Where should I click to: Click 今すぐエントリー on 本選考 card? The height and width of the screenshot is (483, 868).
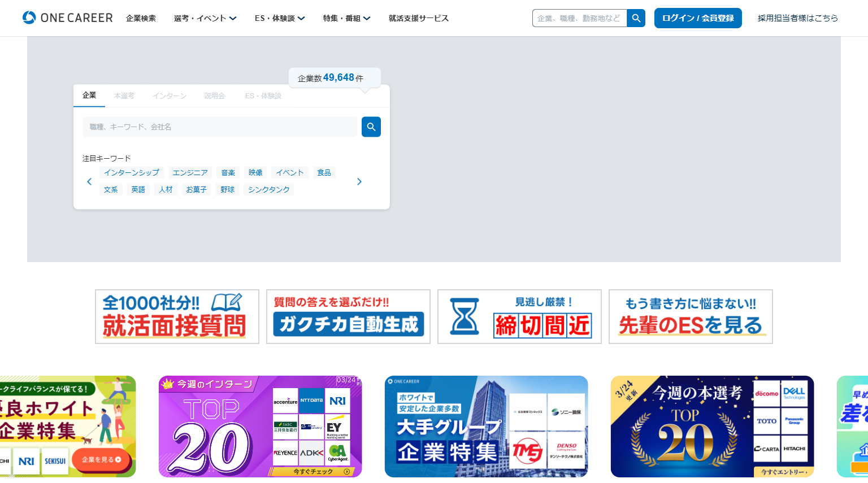(783, 472)
